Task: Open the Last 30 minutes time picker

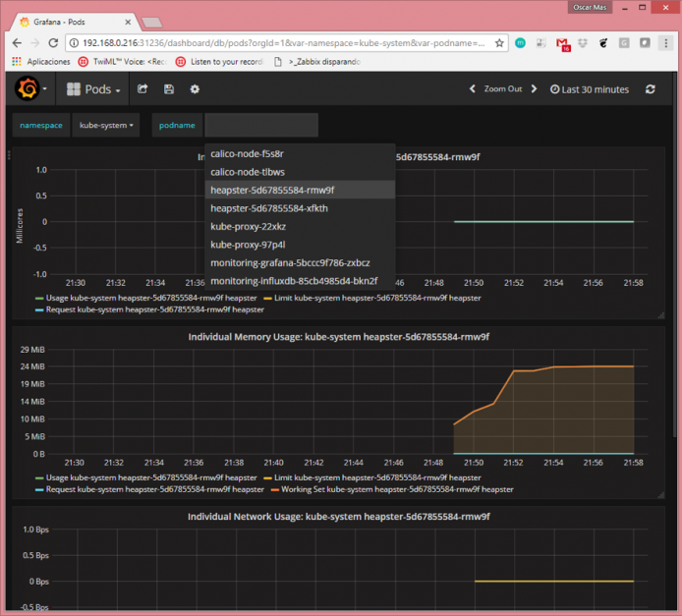Action: tap(590, 89)
